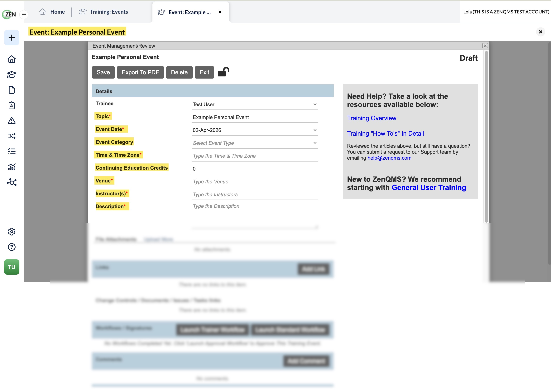Click the dialog vertical scrollbar
The image size is (551, 392).
[x=486, y=136]
